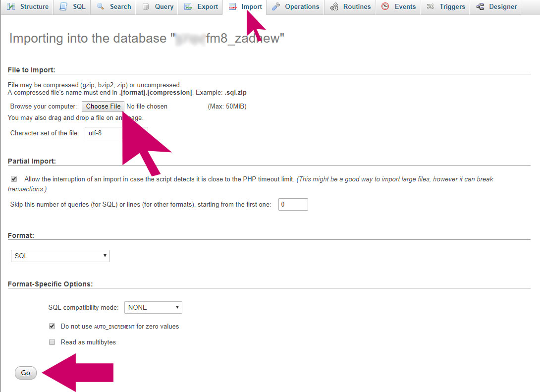
Task: Click the SQL tab document icon
Action: pyautogui.click(x=63, y=7)
